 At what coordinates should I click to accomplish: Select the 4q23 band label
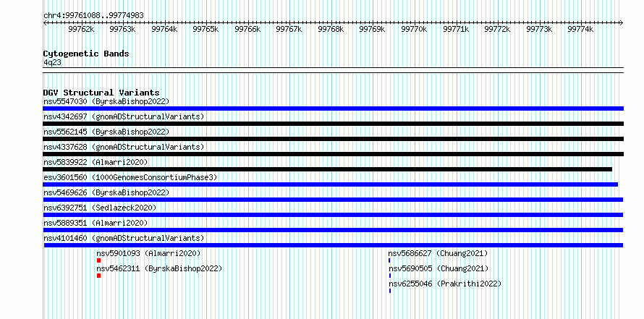pos(52,62)
